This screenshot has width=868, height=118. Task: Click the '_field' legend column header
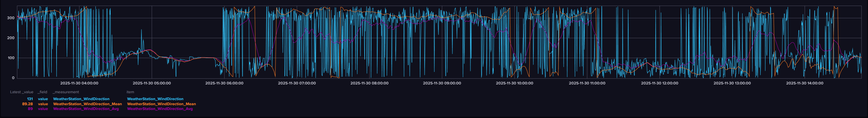click(42, 92)
